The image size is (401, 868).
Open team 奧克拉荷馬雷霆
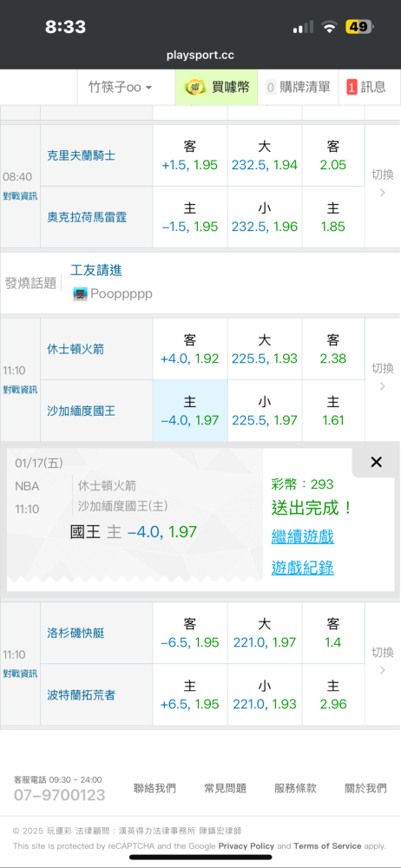[x=87, y=217]
